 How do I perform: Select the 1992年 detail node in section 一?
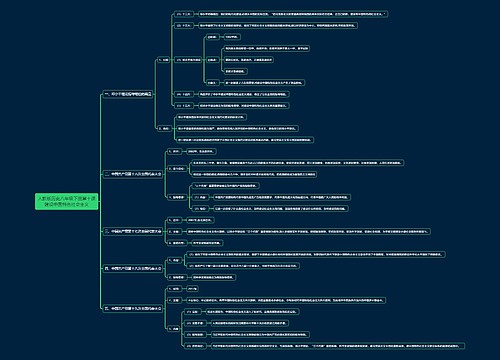[232, 37]
